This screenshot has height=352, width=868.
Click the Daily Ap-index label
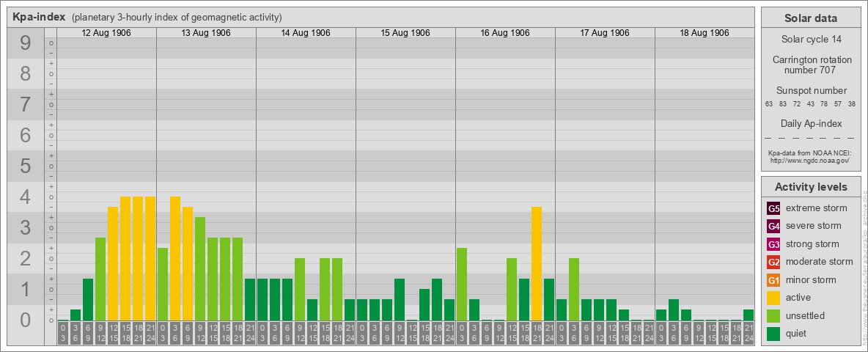click(811, 123)
